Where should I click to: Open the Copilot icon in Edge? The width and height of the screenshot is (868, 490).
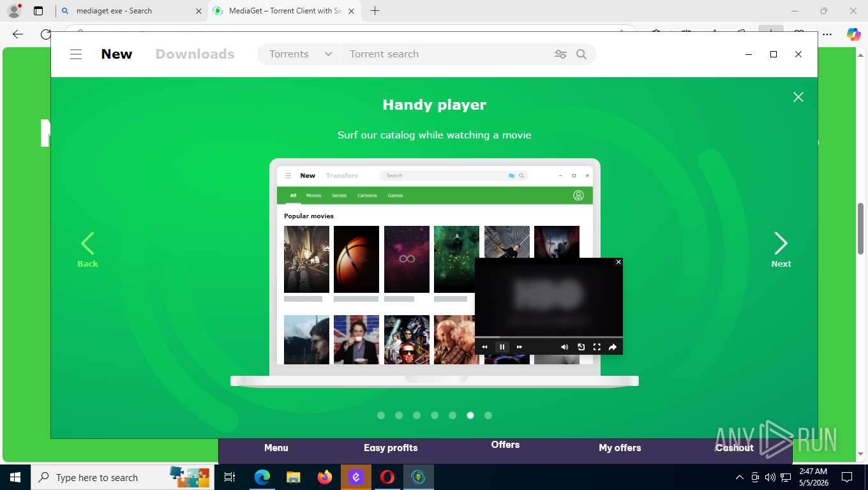853,34
